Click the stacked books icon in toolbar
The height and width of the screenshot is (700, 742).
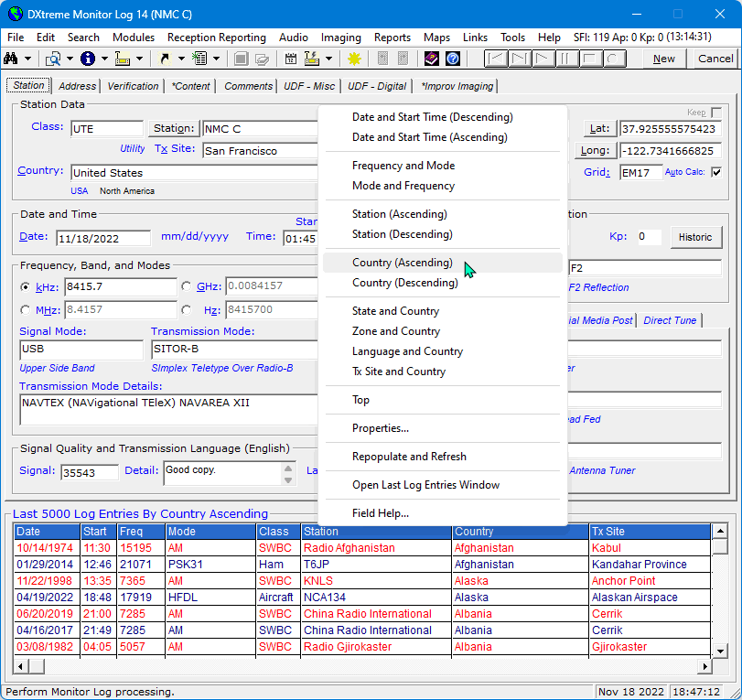pyautogui.click(x=432, y=59)
